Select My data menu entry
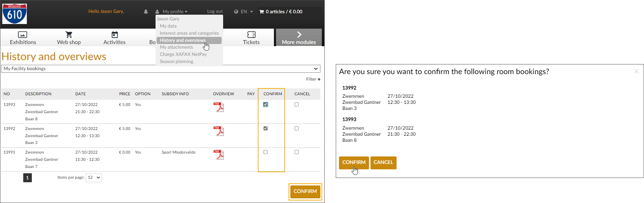 click(168, 26)
